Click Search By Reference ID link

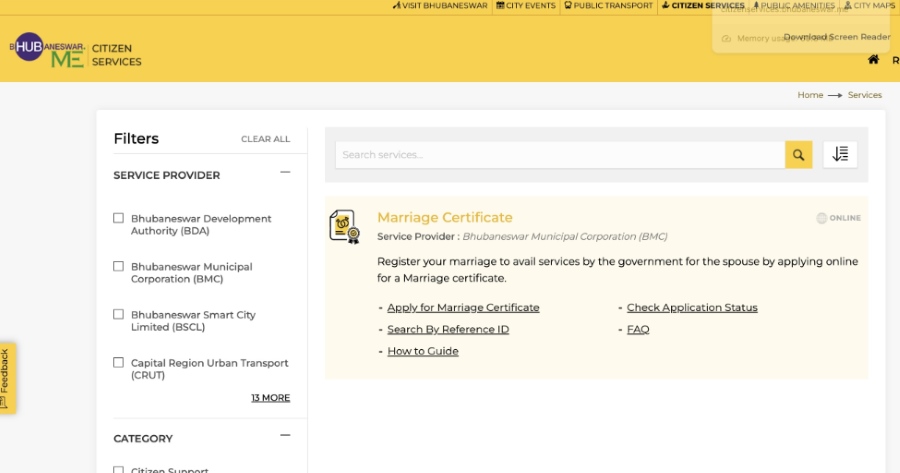point(448,329)
